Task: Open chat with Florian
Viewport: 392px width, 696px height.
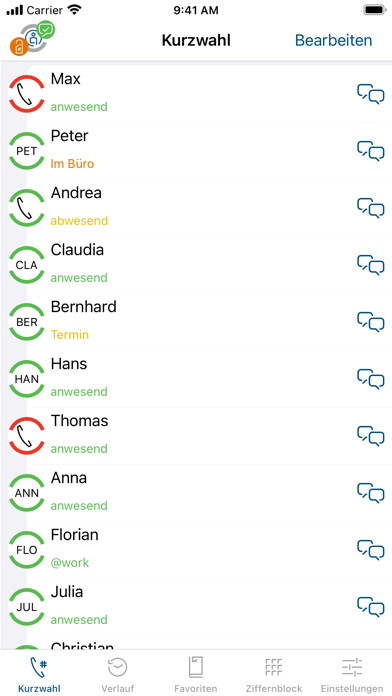Action: click(371, 550)
